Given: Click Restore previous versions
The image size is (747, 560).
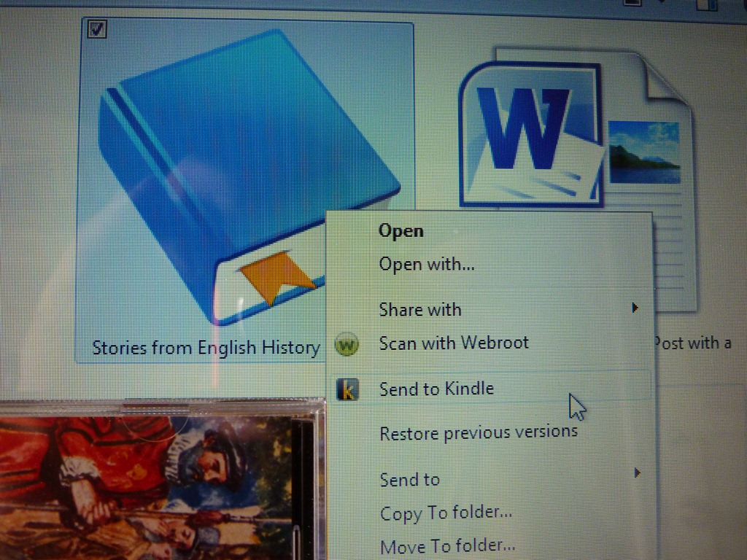Looking at the screenshot, I should [479, 433].
